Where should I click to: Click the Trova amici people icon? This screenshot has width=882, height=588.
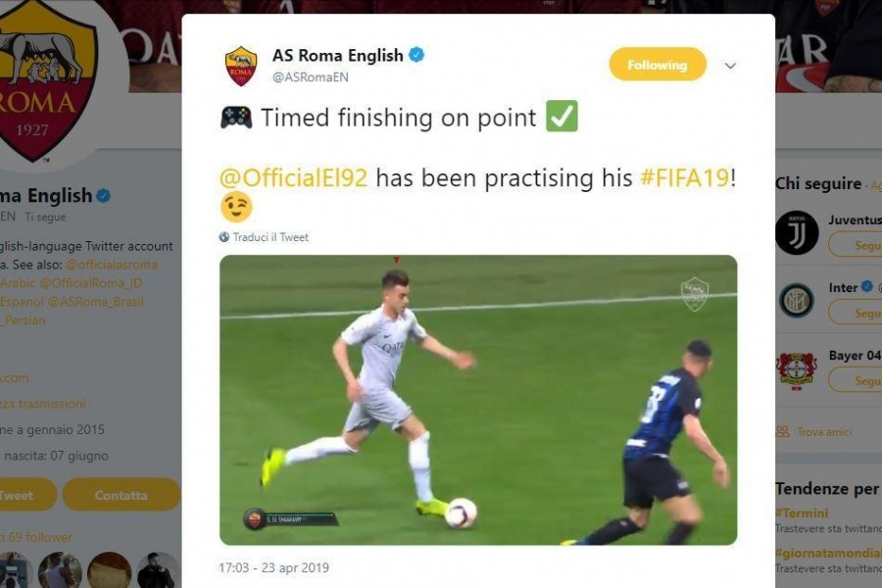click(782, 431)
